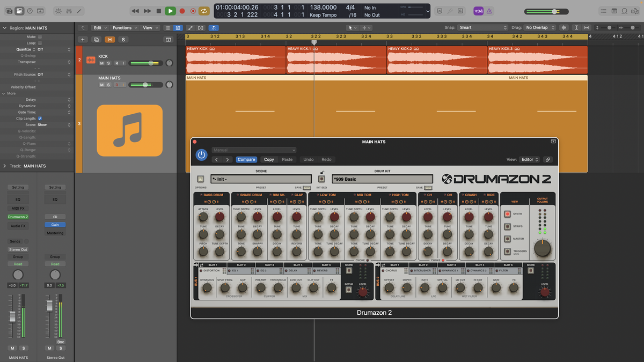
Task: Select Bus 2 SLOT 3 tab
Action: point(451,265)
